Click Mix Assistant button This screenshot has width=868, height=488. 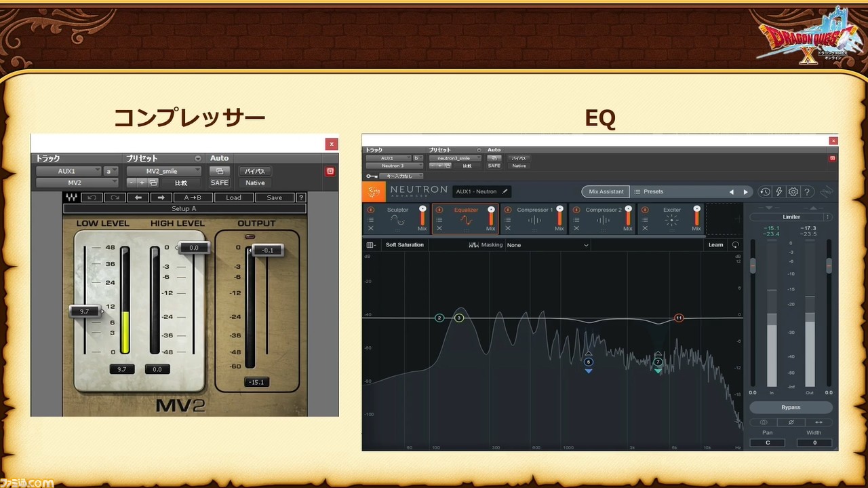pyautogui.click(x=606, y=192)
